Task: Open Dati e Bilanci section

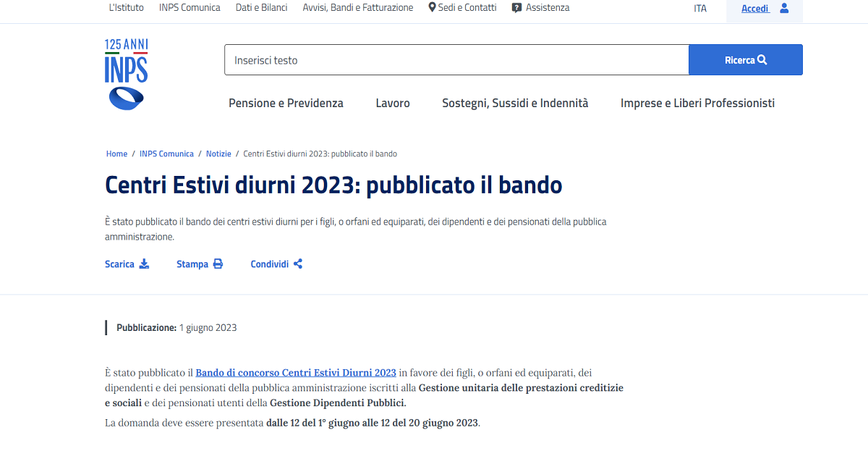Action: tap(261, 7)
